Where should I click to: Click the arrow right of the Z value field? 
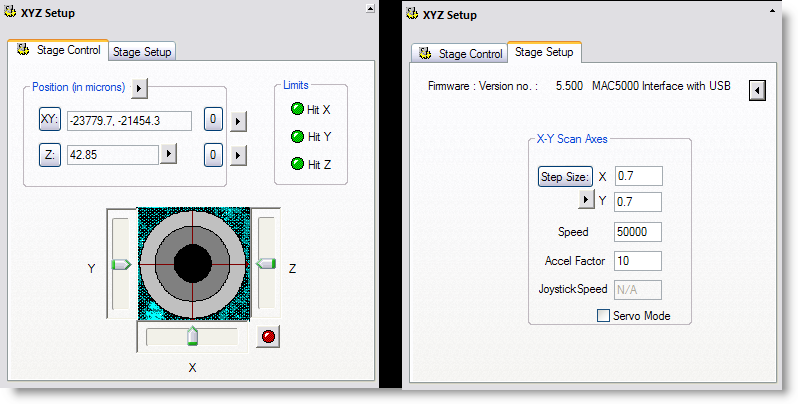(169, 154)
